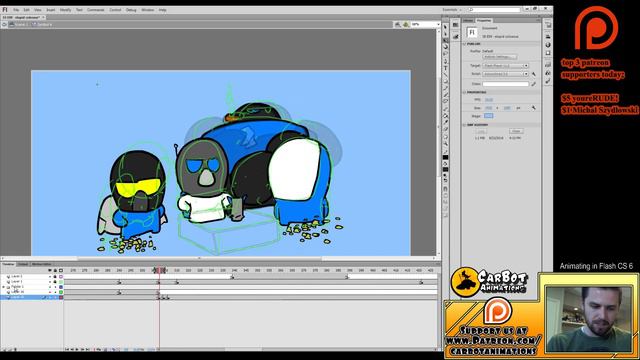Open the Target dropdown in Publish section

(506, 66)
